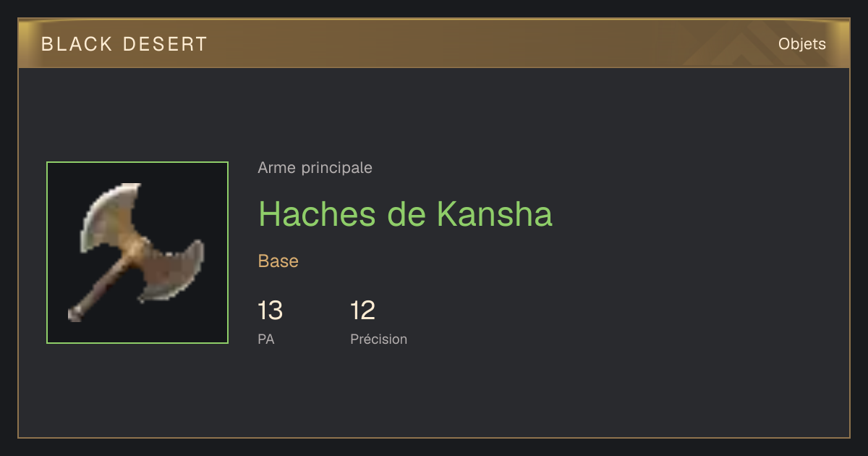Click the axe head center joint
This screenshot has height=456, width=868.
(x=139, y=251)
